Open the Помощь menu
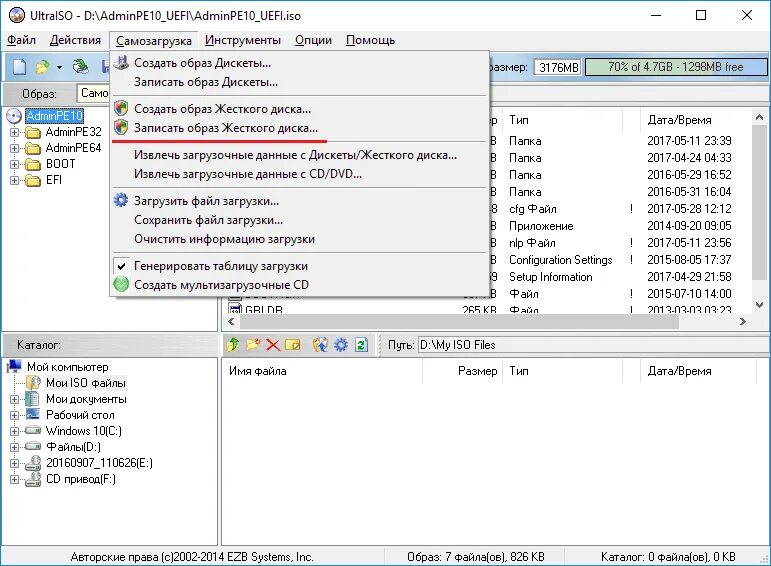771x566 pixels. point(370,40)
